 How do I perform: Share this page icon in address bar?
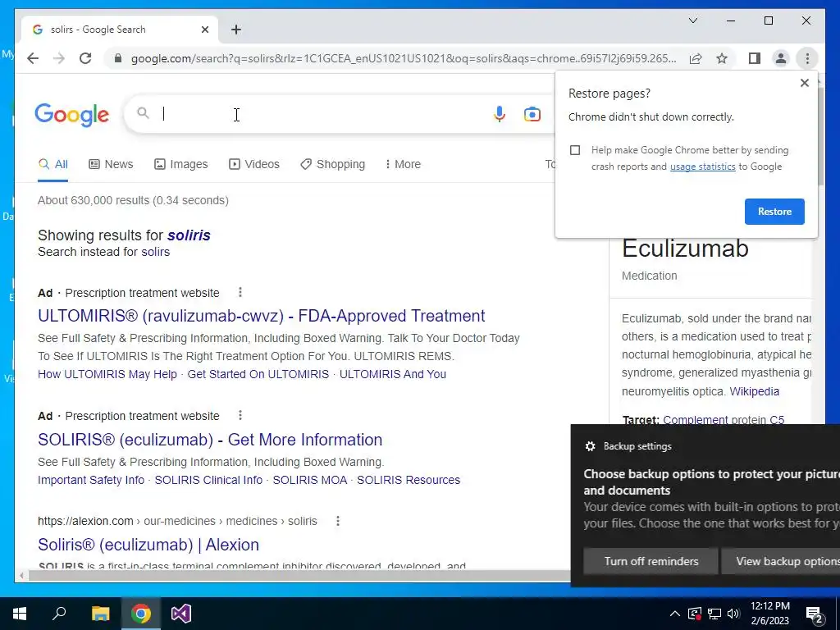(696, 58)
